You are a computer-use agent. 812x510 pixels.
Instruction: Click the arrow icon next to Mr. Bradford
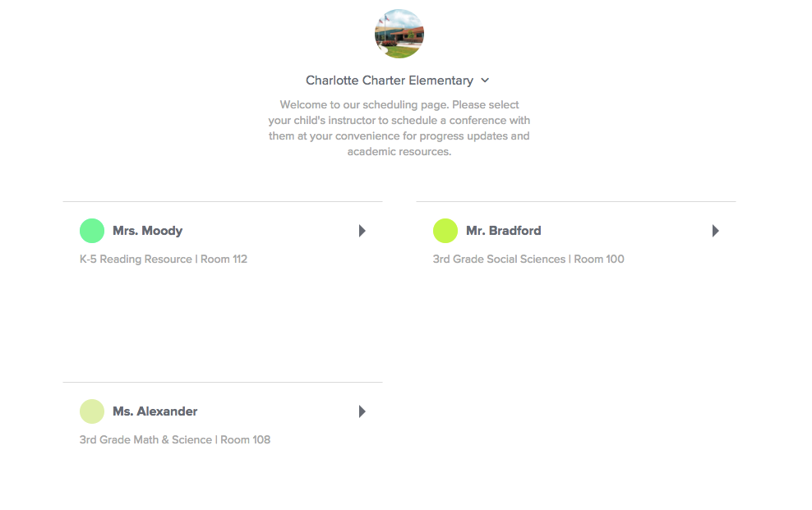click(716, 231)
